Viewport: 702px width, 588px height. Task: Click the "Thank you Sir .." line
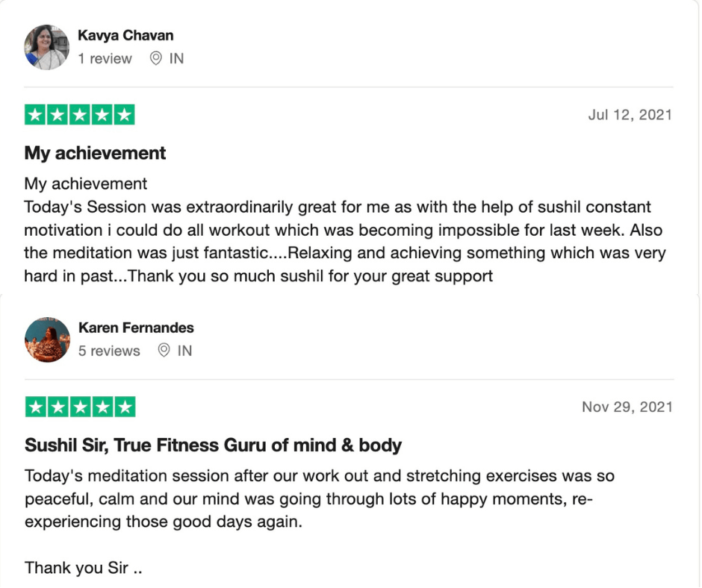(x=83, y=568)
